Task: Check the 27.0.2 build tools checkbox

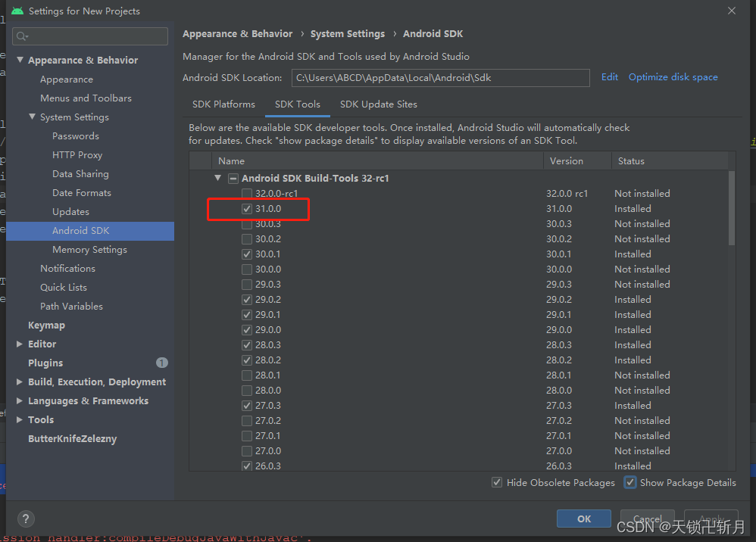Action: pos(247,421)
